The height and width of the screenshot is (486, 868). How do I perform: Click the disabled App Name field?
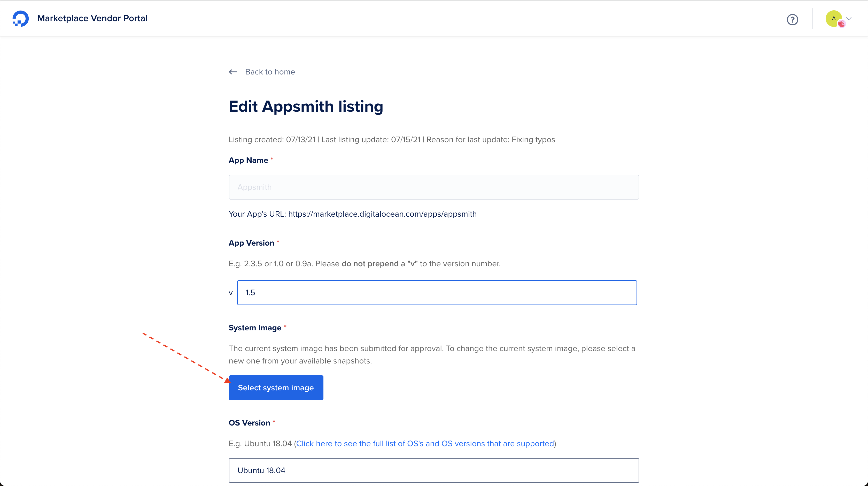pyautogui.click(x=433, y=187)
